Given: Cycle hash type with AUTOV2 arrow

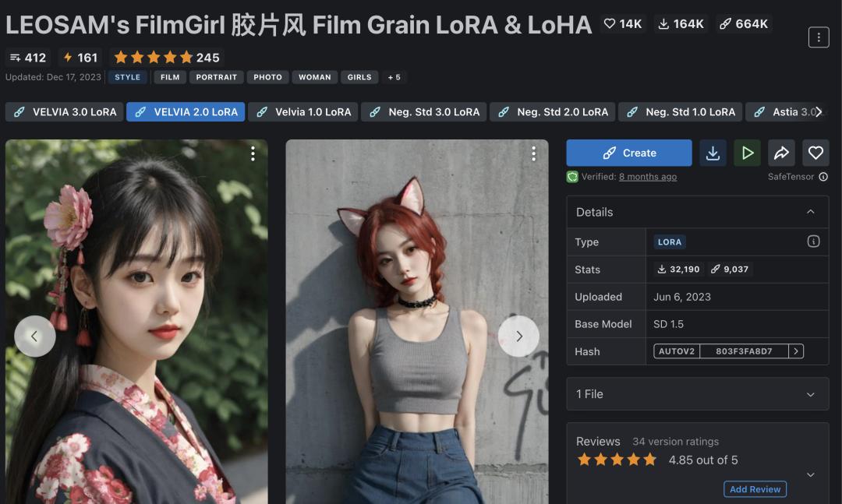Looking at the screenshot, I should click(796, 351).
